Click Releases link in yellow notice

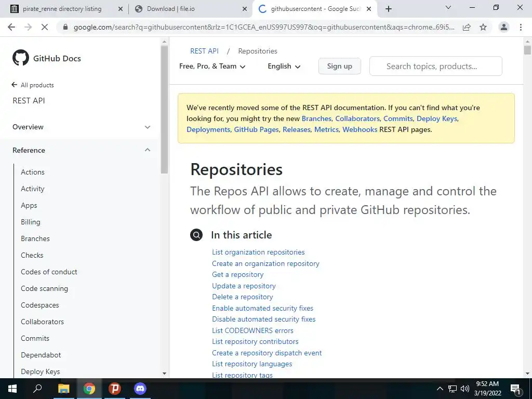(x=296, y=129)
